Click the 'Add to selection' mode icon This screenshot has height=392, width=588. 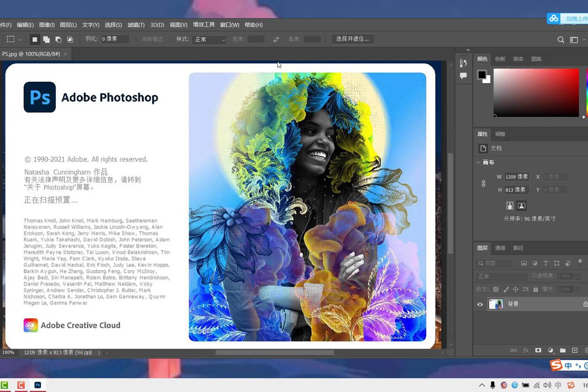pyautogui.click(x=46, y=39)
